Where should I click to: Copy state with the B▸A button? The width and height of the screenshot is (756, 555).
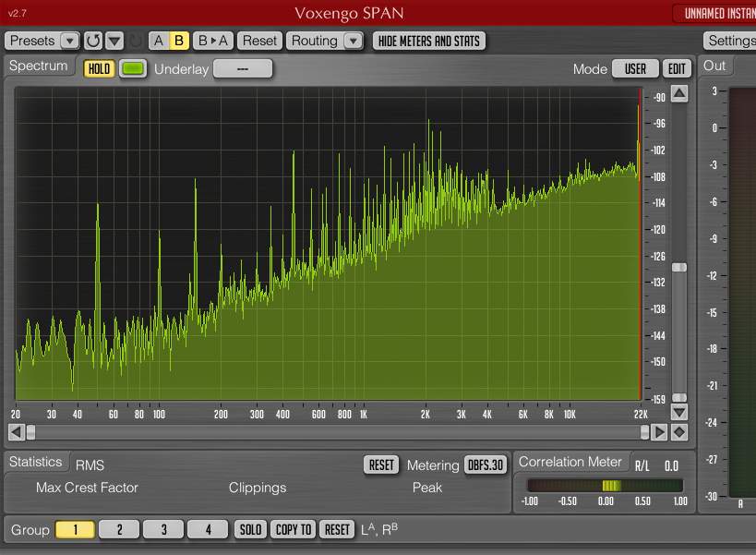(213, 41)
